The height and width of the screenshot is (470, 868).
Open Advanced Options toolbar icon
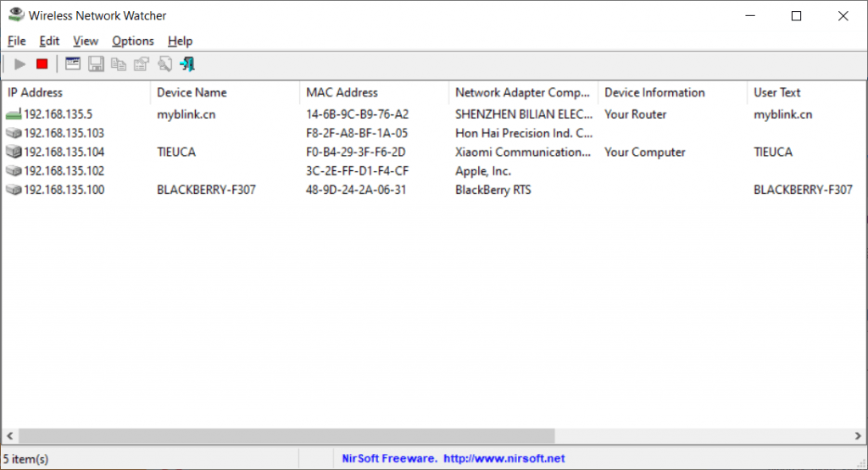(73, 64)
